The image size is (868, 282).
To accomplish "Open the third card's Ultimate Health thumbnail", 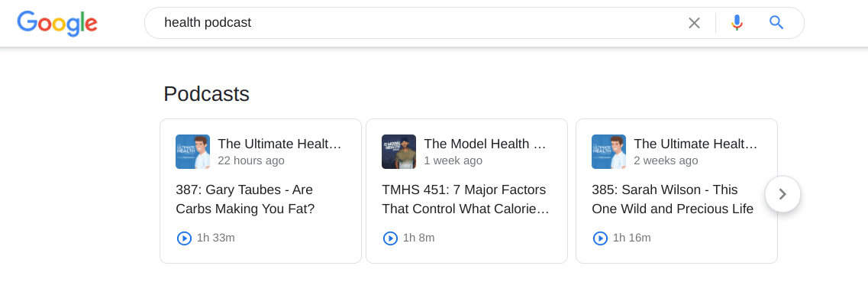I will tap(608, 152).
